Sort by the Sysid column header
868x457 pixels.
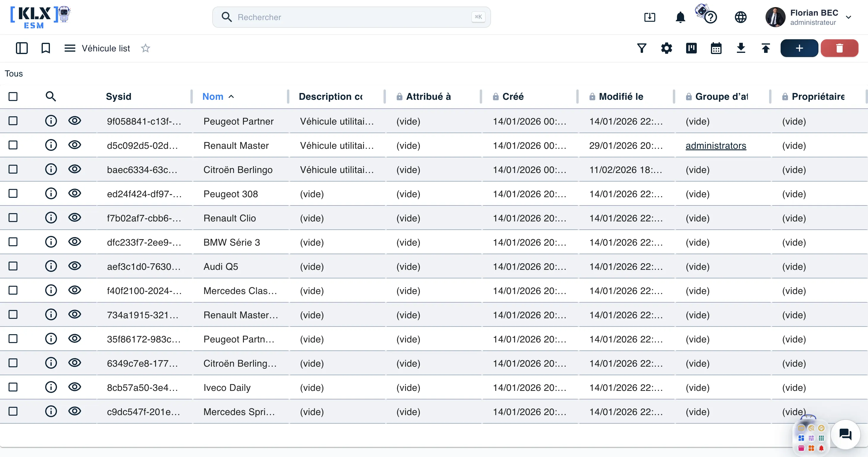point(119,97)
